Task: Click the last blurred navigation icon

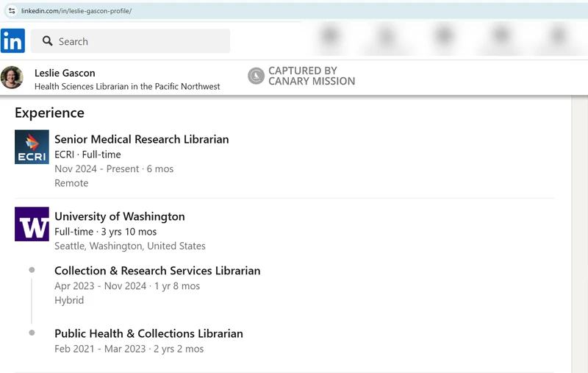Action: pos(559,37)
